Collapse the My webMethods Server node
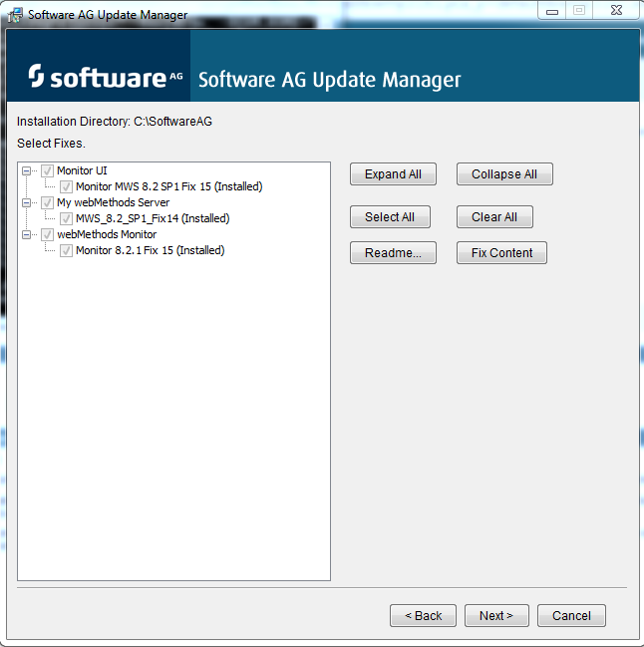This screenshot has height=647, width=644. [x=26, y=202]
